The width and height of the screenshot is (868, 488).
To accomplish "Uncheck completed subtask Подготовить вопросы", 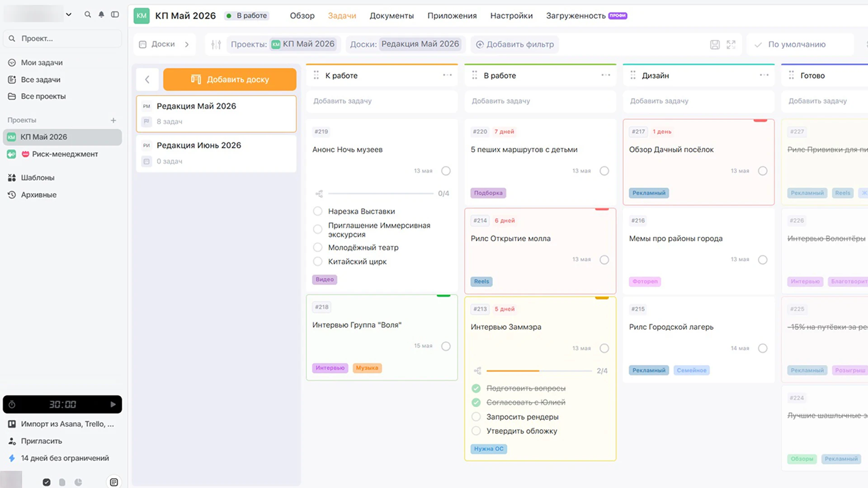I will [x=476, y=388].
